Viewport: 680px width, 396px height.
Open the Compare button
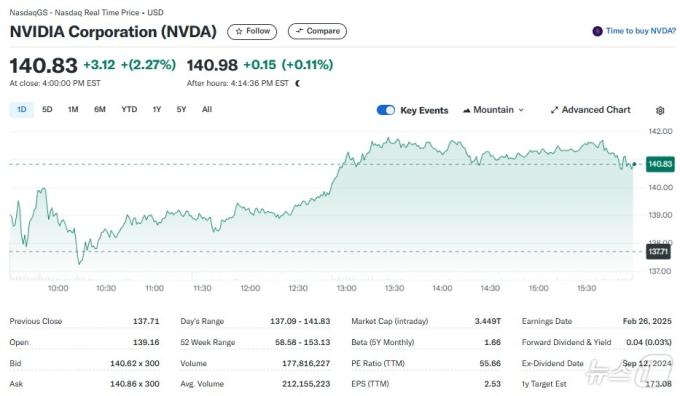pos(317,31)
